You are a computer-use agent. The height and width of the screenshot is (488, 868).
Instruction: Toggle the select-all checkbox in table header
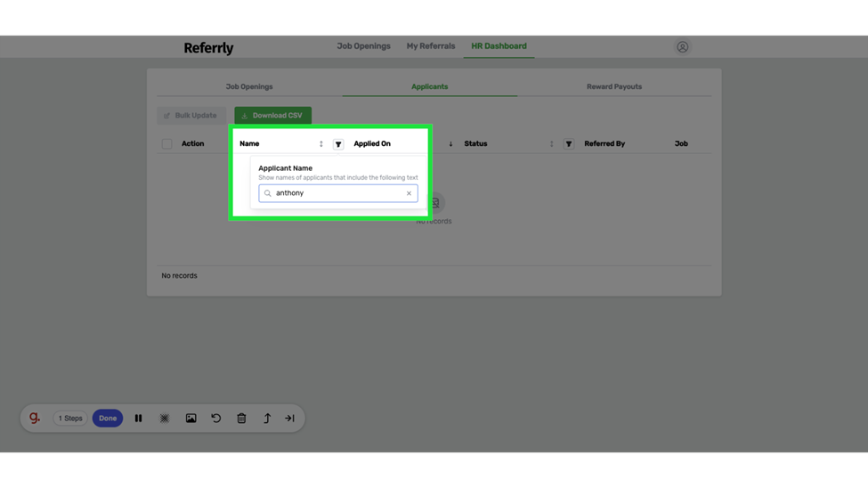point(166,143)
